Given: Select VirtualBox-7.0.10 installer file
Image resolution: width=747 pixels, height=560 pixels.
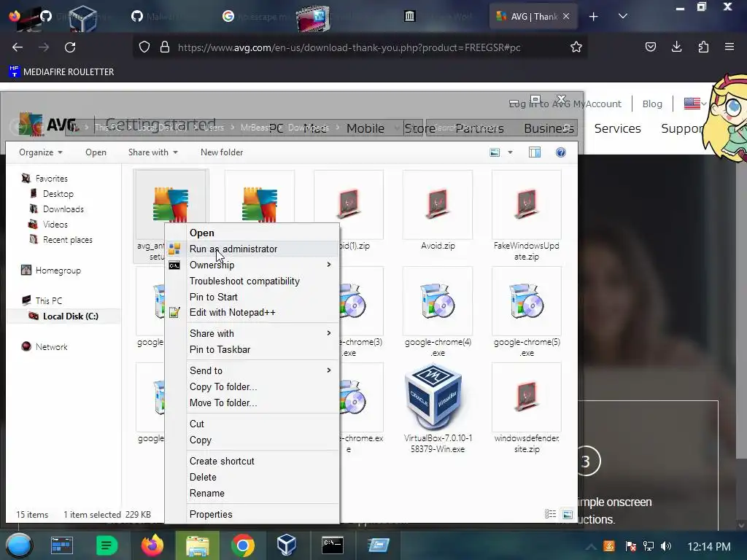Looking at the screenshot, I should click(438, 408).
